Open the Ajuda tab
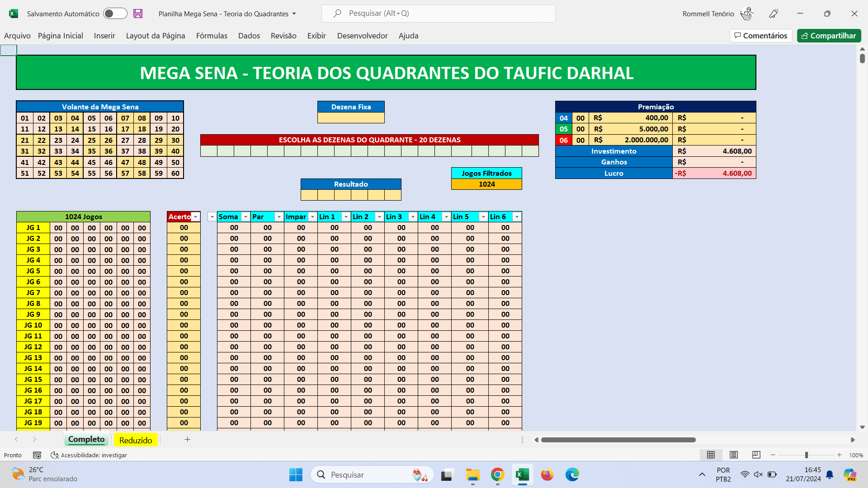The image size is (868, 488). (408, 36)
